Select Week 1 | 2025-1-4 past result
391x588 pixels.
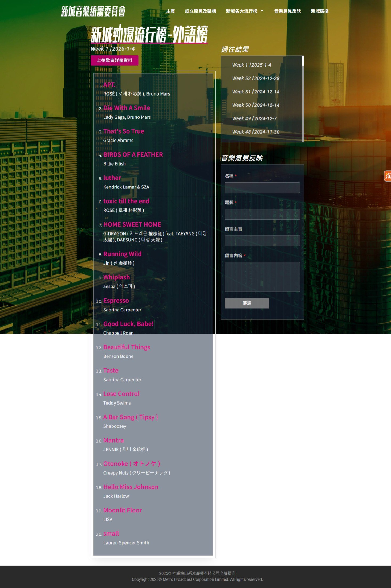click(252, 65)
